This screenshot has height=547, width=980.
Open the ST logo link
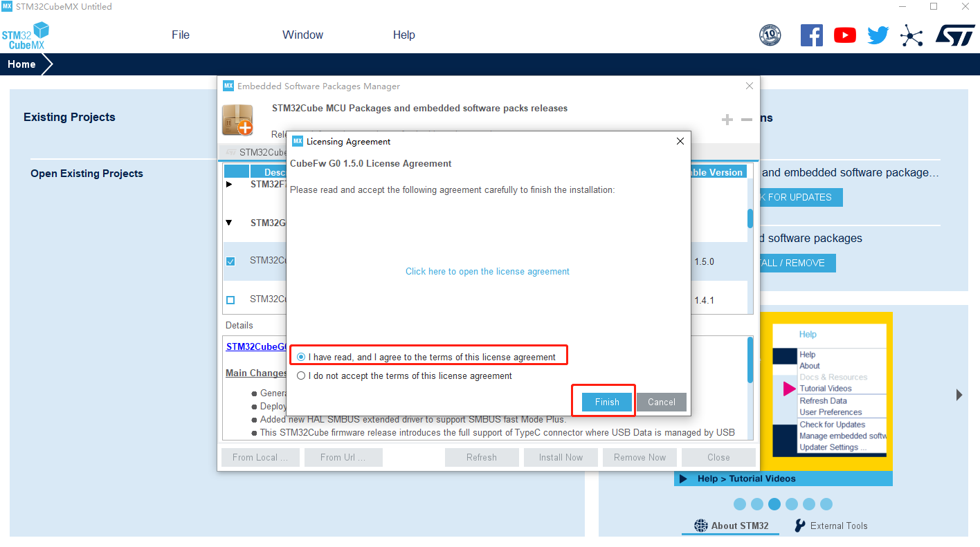click(x=955, y=35)
